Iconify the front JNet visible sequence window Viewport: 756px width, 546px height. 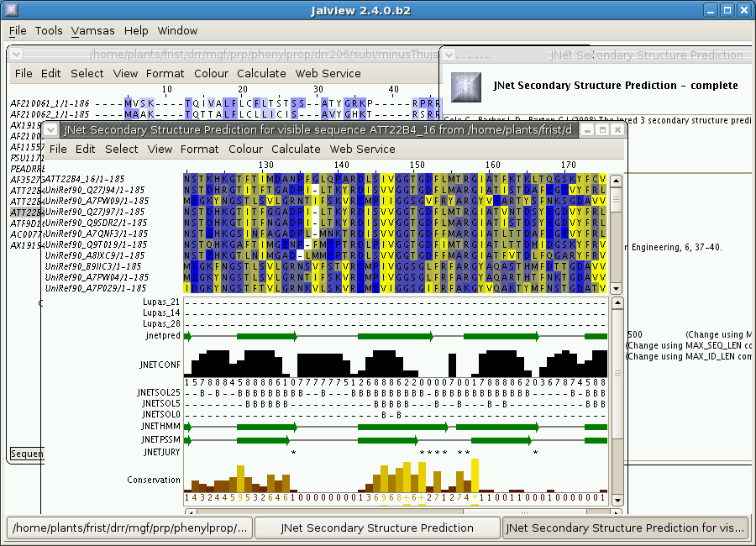coord(587,129)
